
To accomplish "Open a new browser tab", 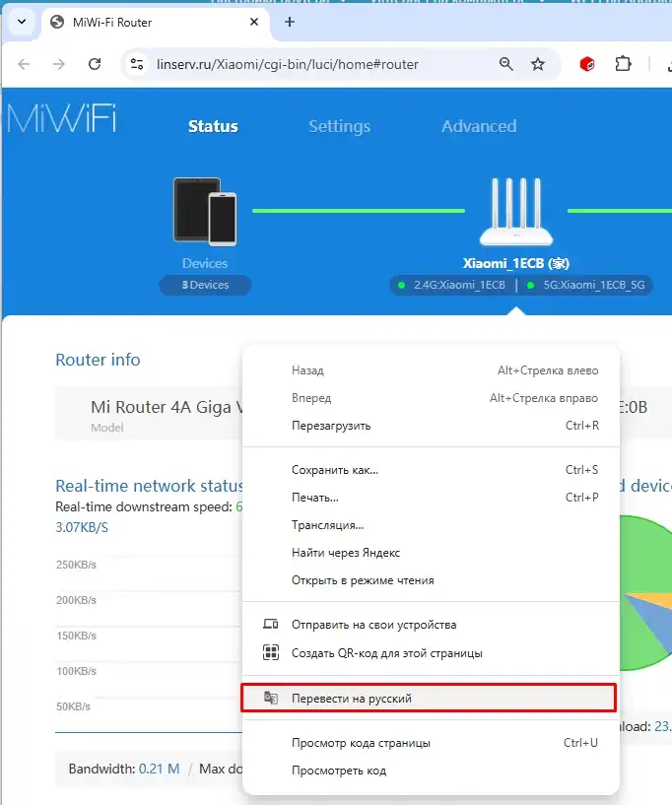I will pos(290,22).
